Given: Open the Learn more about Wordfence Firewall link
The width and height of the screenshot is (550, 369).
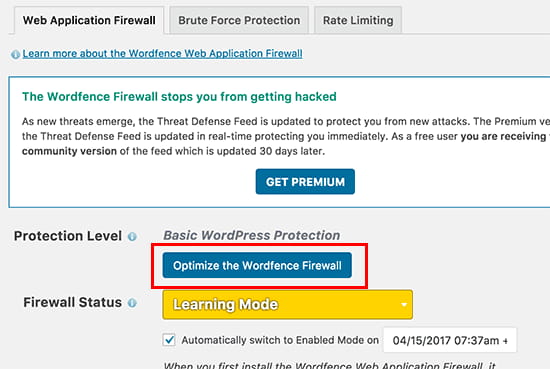Looking at the screenshot, I should 162,54.
